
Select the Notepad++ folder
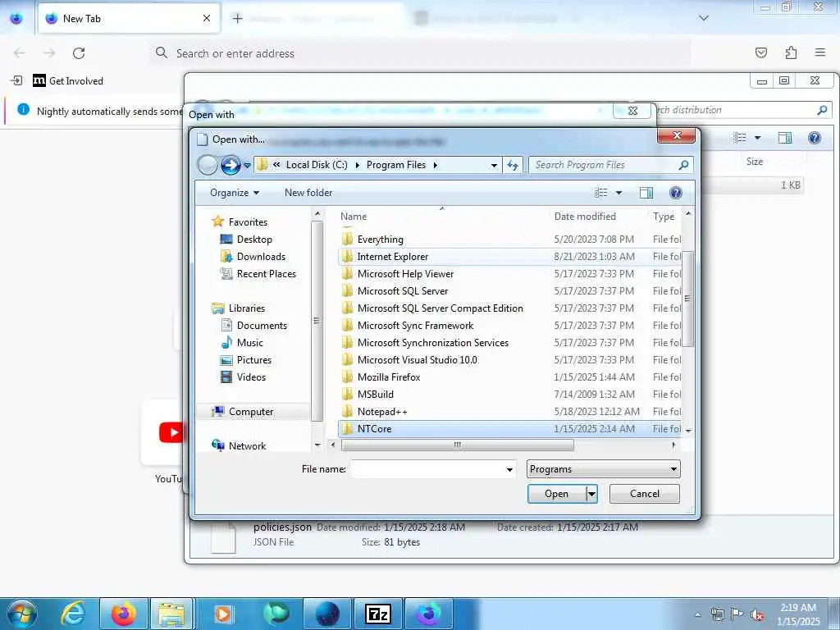[x=382, y=412]
